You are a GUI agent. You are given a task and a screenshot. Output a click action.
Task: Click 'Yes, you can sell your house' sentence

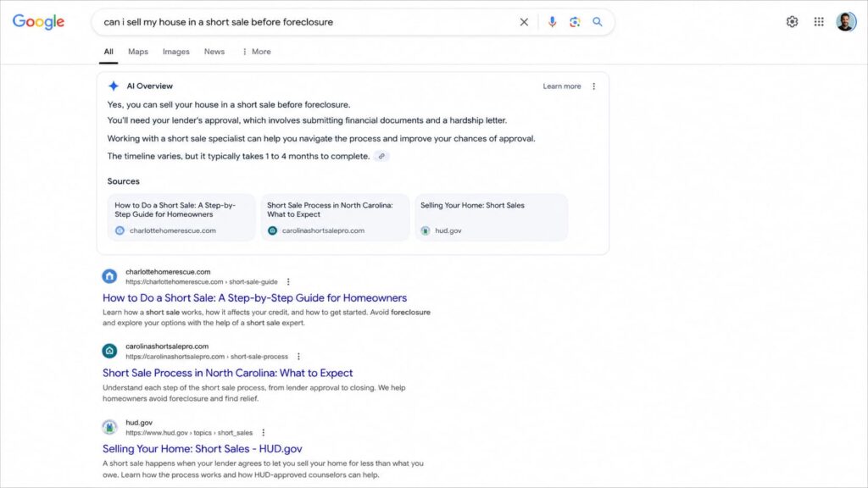[229, 104]
